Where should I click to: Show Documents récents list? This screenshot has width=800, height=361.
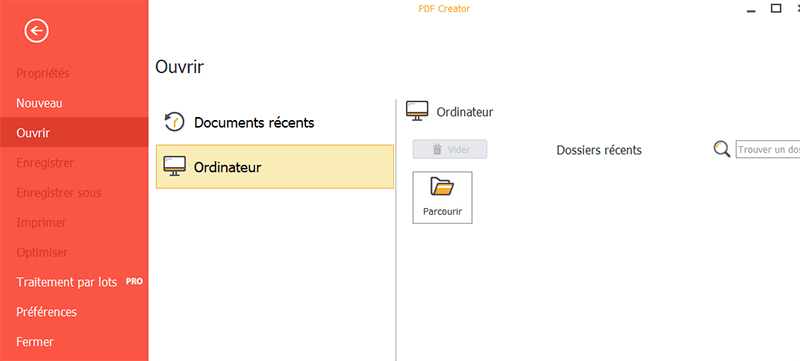(274, 123)
